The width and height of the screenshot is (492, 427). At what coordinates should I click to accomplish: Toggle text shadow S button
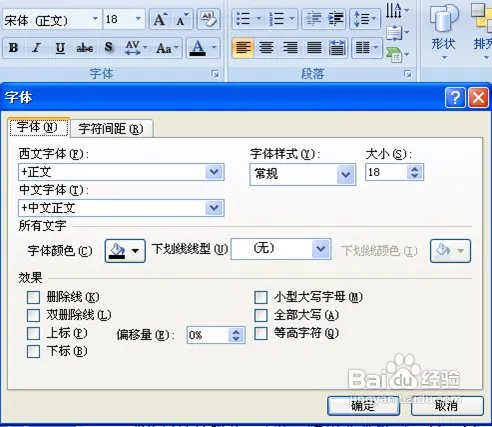109,48
